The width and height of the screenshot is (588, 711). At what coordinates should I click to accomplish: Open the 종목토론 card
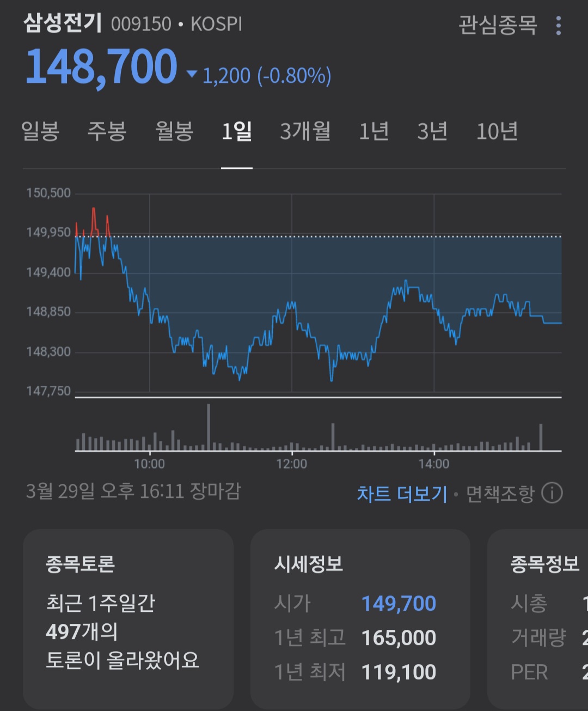tap(128, 619)
